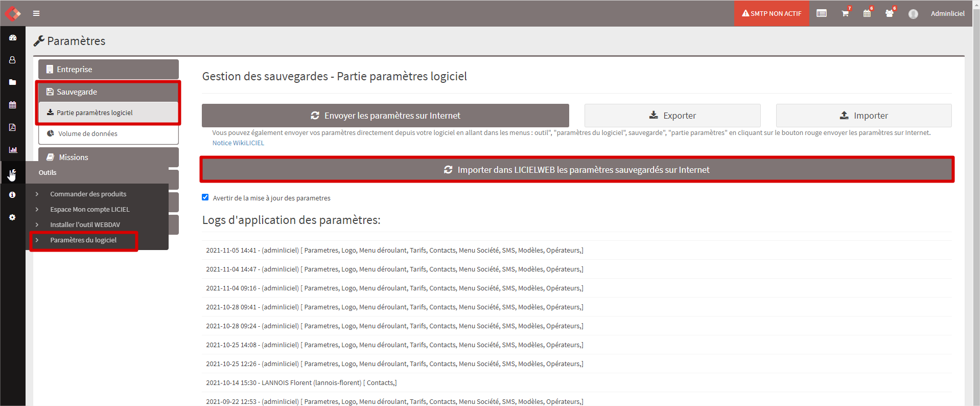980x406 pixels.
Task: Open the dashboard gauge icon in the sidebar
Action: [x=13, y=38]
